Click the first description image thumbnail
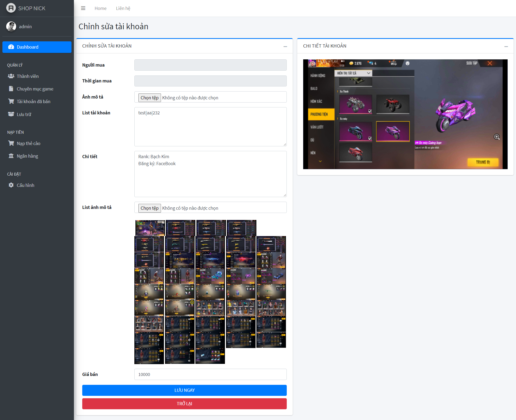Screen dimensions: 516x420 pyautogui.click(x=150, y=228)
